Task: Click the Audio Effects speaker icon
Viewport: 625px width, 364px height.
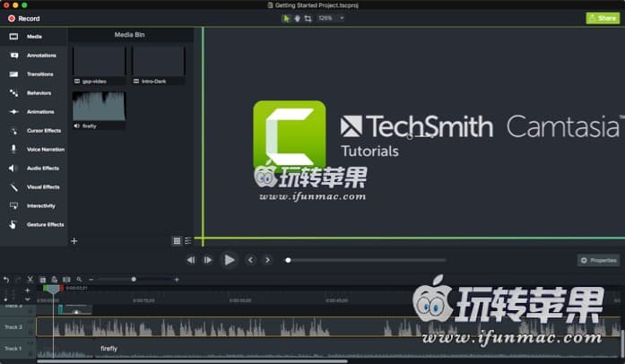Action: tap(13, 169)
